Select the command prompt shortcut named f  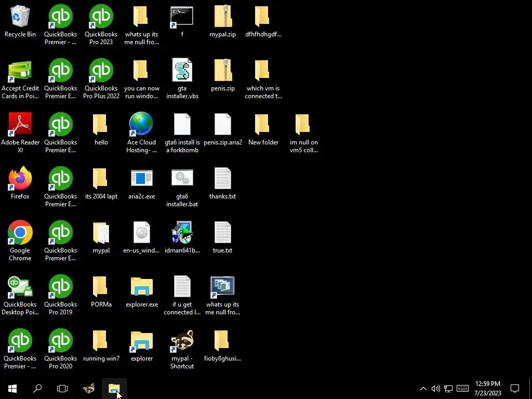tap(182, 21)
